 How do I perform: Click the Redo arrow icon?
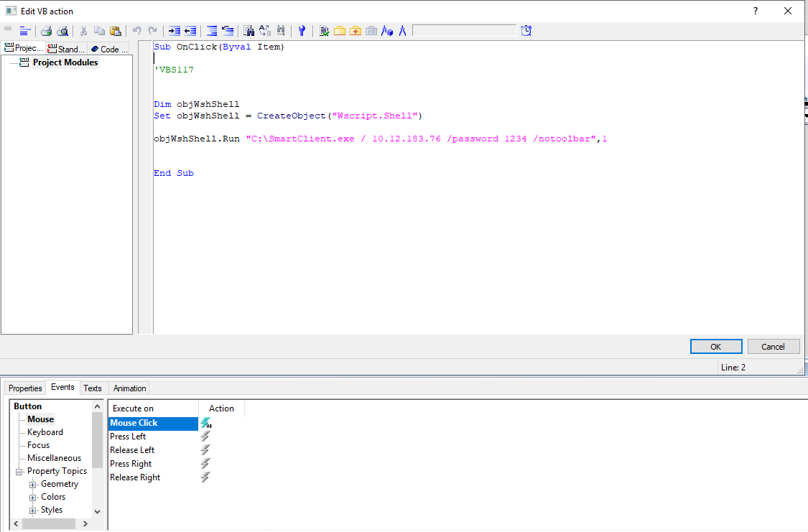(x=152, y=31)
